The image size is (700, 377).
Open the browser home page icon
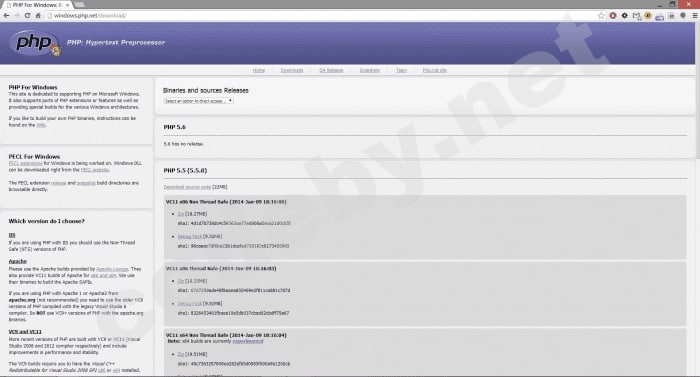[38, 16]
